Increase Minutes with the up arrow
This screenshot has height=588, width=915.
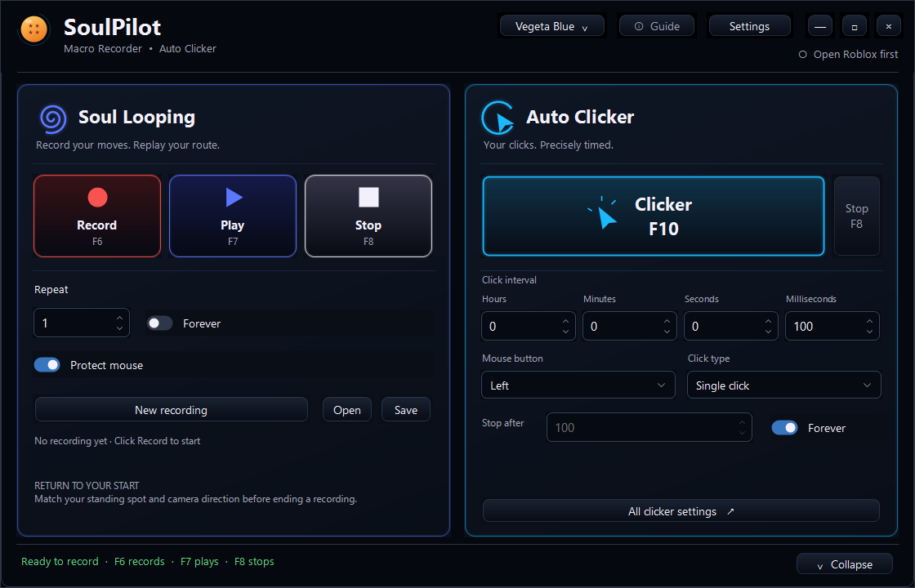pyautogui.click(x=667, y=321)
